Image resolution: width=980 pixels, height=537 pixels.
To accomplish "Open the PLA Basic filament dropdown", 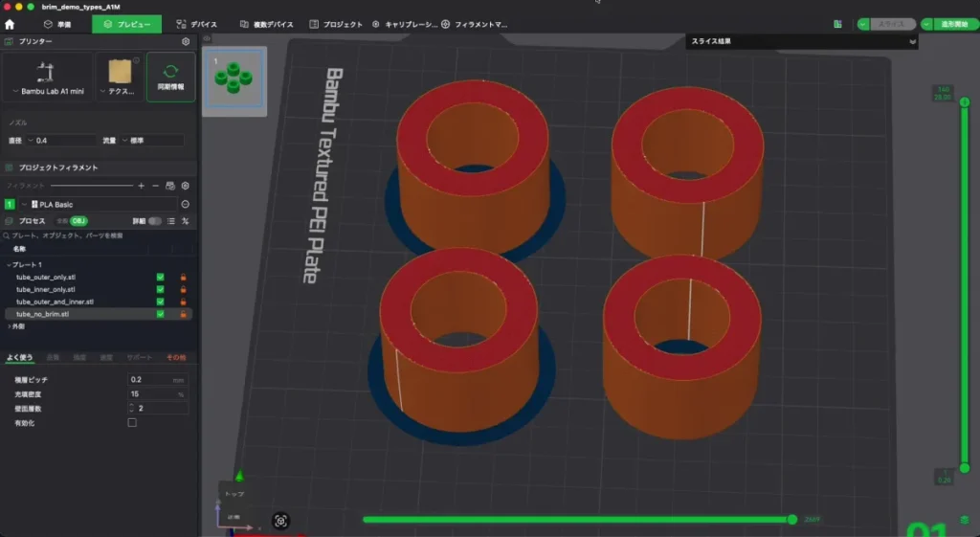I will click(x=99, y=205).
